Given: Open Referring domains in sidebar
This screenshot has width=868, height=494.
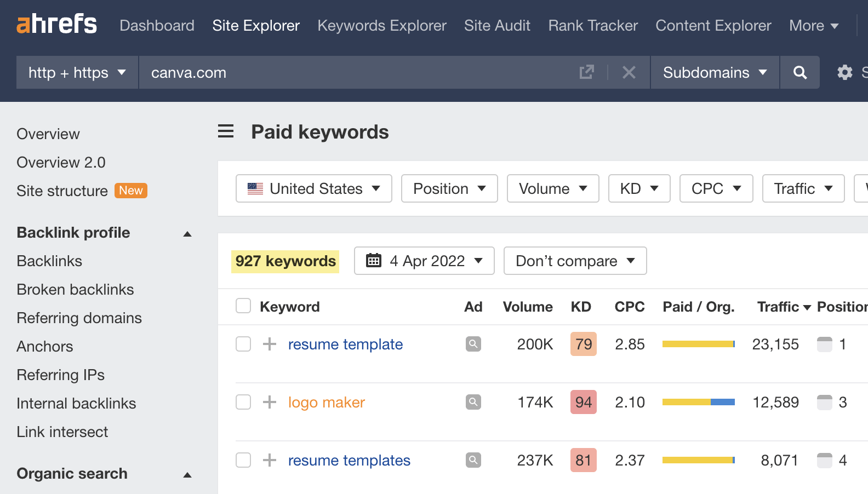Looking at the screenshot, I should (79, 318).
